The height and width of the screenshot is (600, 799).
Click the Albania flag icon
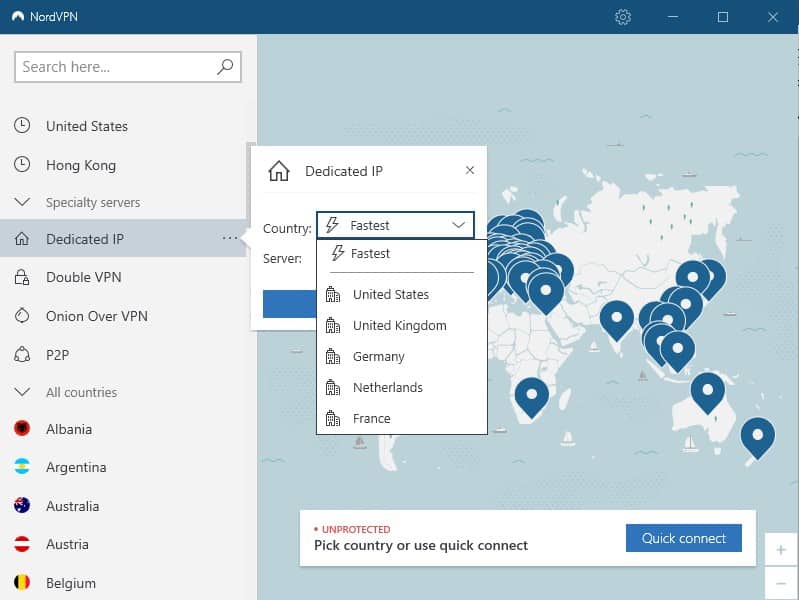pyautogui.click(x=22, y=428)
